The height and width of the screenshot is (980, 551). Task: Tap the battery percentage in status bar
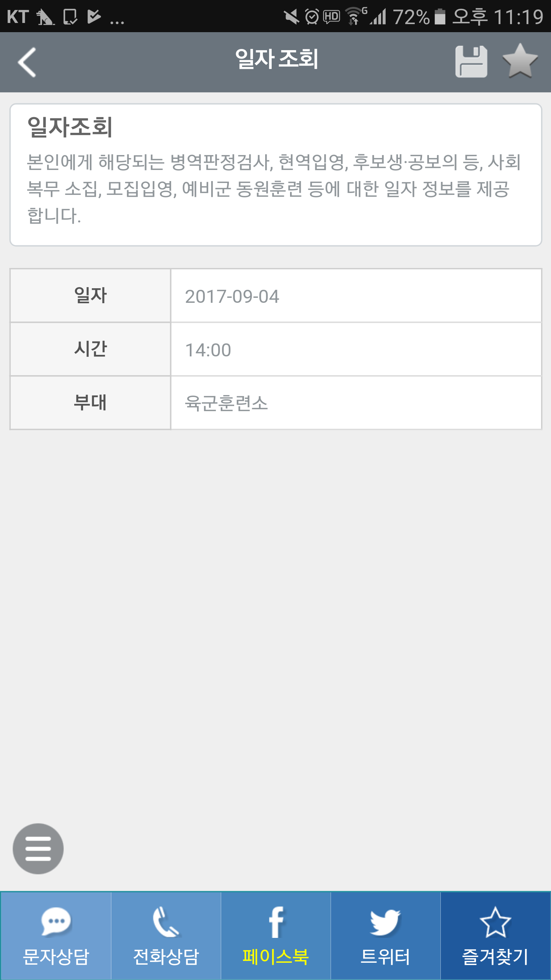coord(411,17)
